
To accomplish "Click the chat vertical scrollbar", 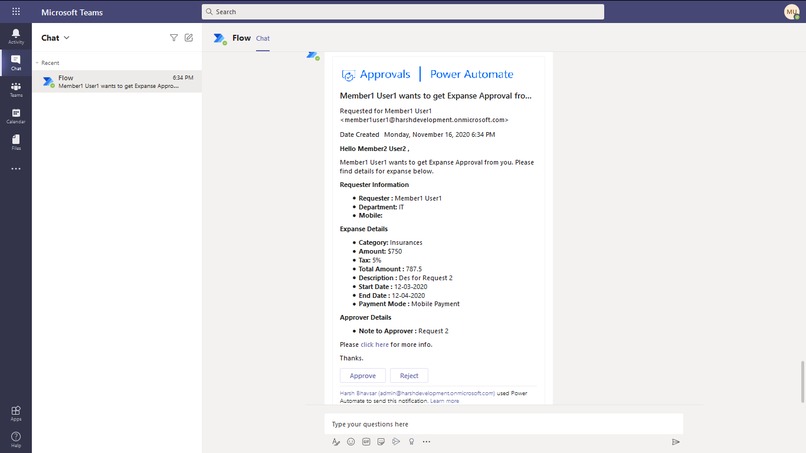I will 802,382.
